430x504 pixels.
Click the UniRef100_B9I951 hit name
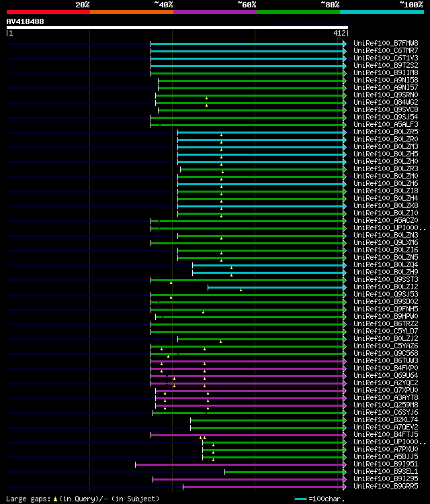point(386,464)
